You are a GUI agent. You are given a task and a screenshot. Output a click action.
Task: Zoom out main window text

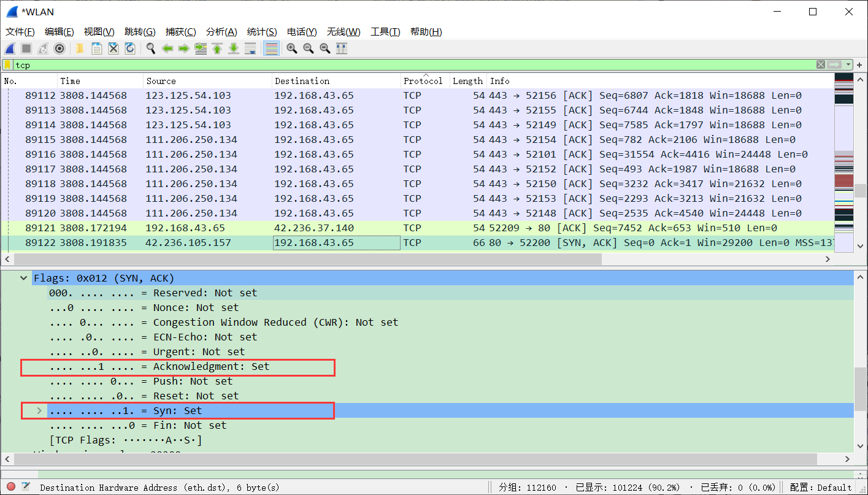[309, 48]
